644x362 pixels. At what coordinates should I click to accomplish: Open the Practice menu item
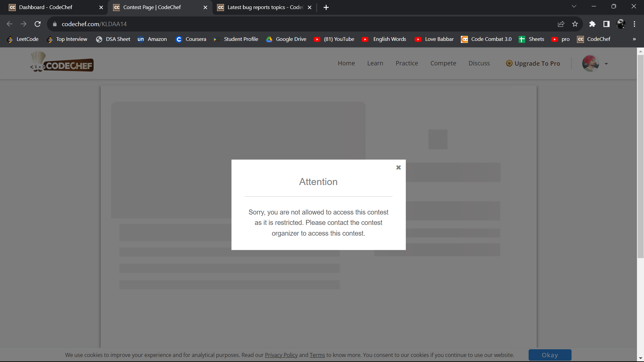coord(407,63)
